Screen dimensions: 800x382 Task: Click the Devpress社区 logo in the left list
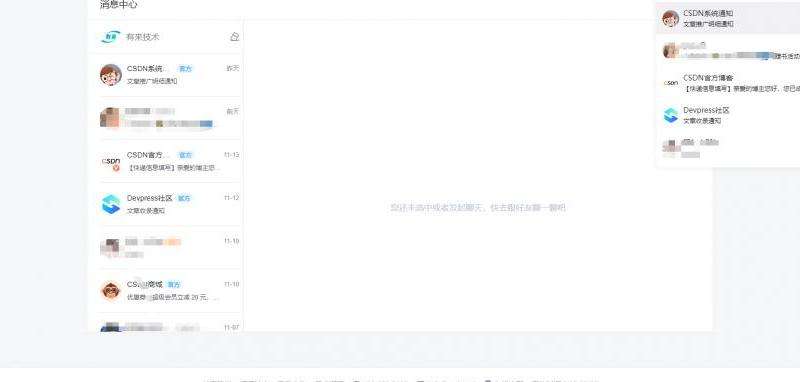(x=111, y=204)
